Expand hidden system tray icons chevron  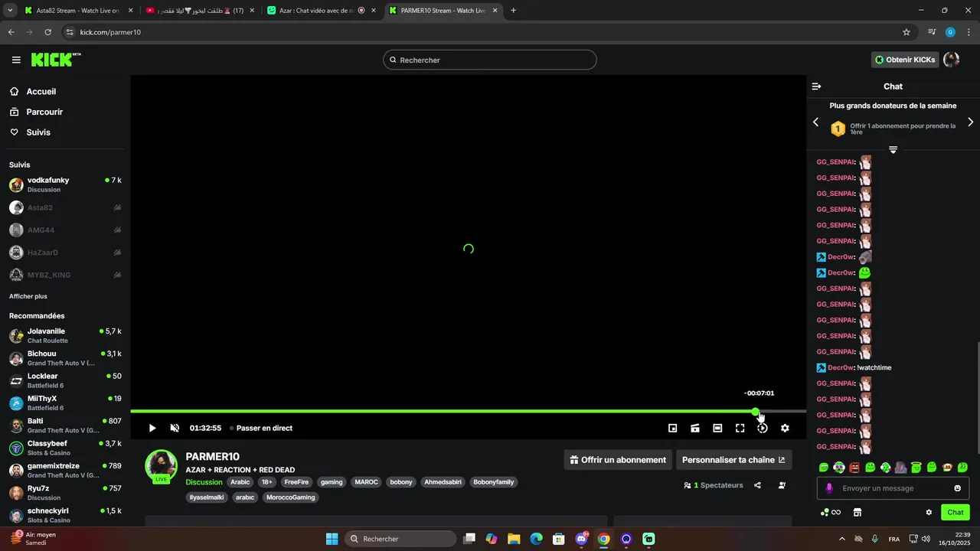(x=842, y=539)
